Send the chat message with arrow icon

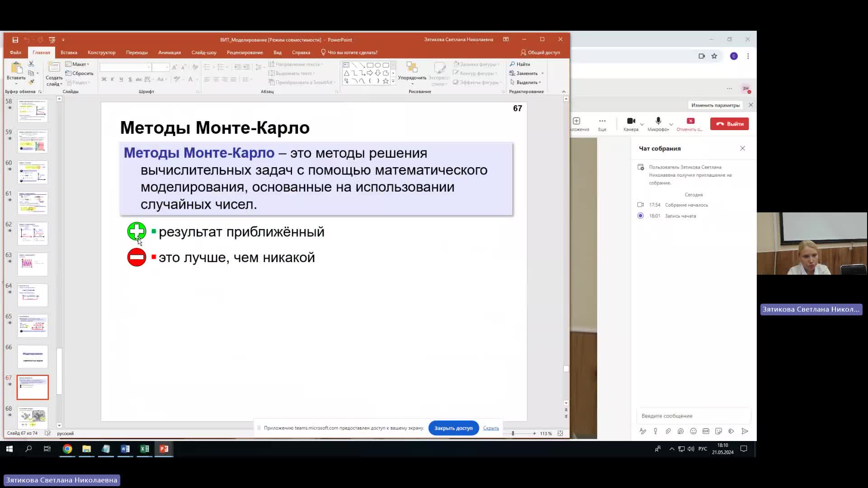point(745,431)
